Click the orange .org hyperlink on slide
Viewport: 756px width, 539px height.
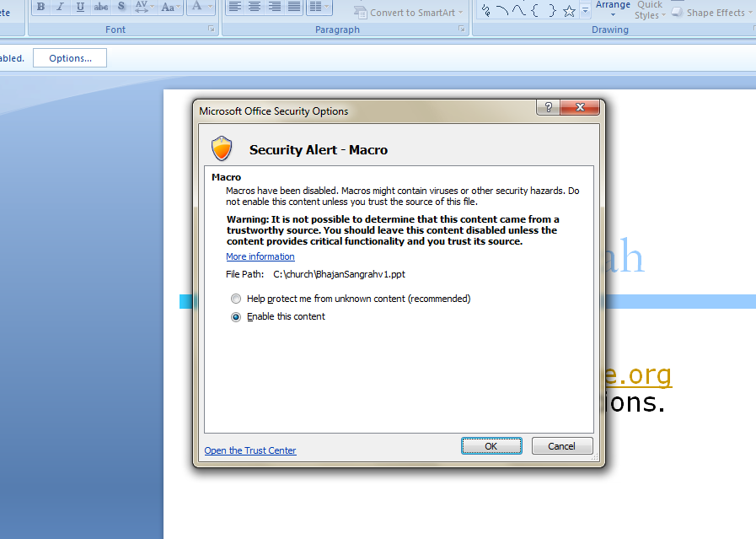click(x=638, y=375)
